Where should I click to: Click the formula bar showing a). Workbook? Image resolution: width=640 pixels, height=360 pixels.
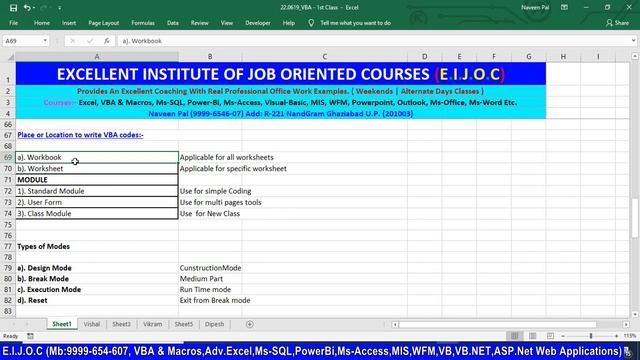[x=373, y=41]
